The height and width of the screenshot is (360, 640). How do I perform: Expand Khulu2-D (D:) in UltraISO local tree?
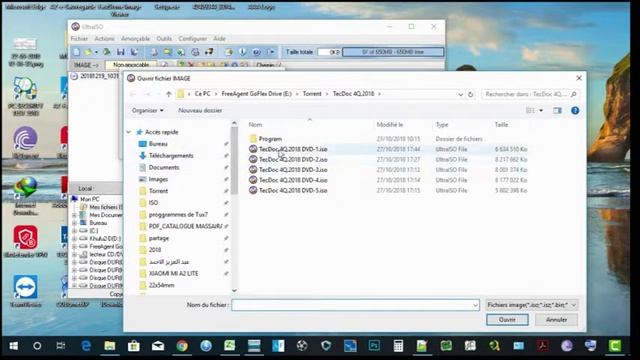pyautogui.click(x=75, y=239)
